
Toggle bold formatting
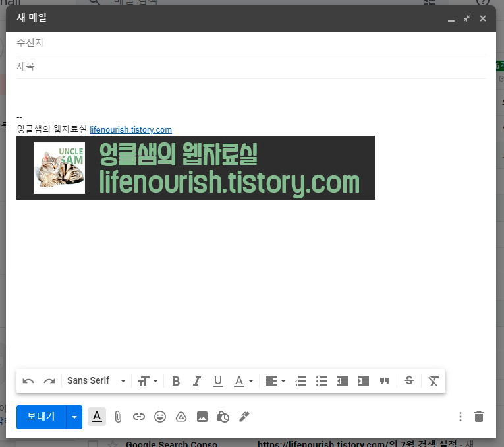click(x=176, y=381)
